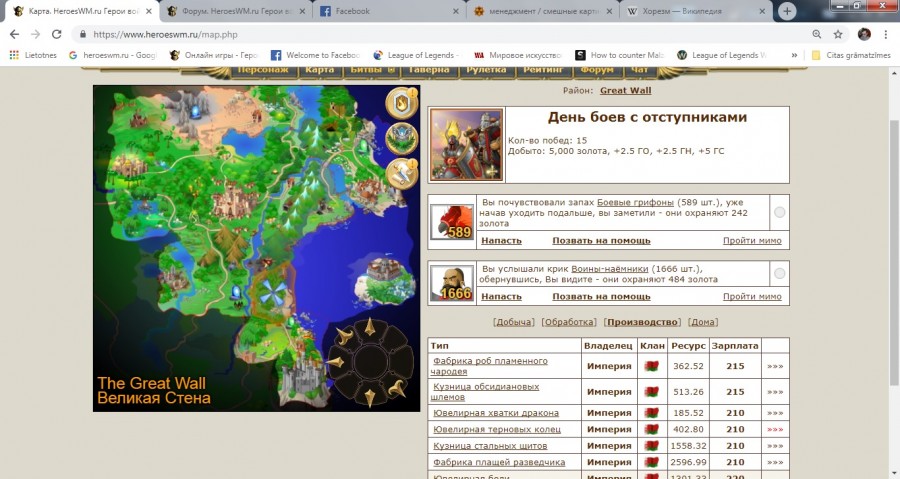900x479 pixels.
Task: Click the shield icon on the map
Action: tap(401, 103)
